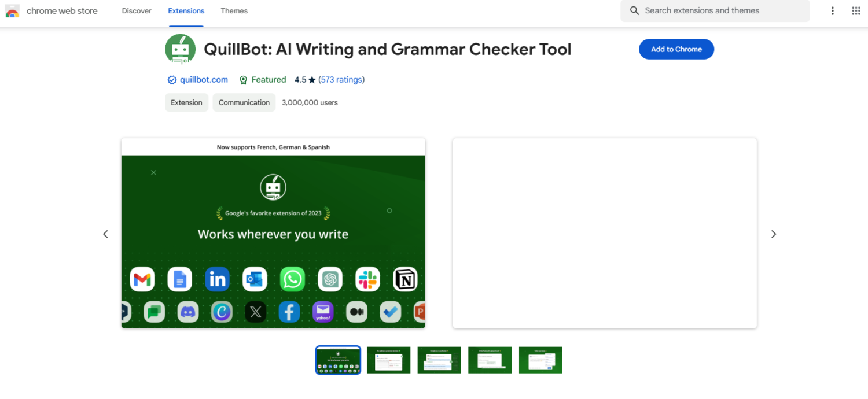View the 573 ratings link
The width and height of the screenshot is (868, 399).
[341, 80]
